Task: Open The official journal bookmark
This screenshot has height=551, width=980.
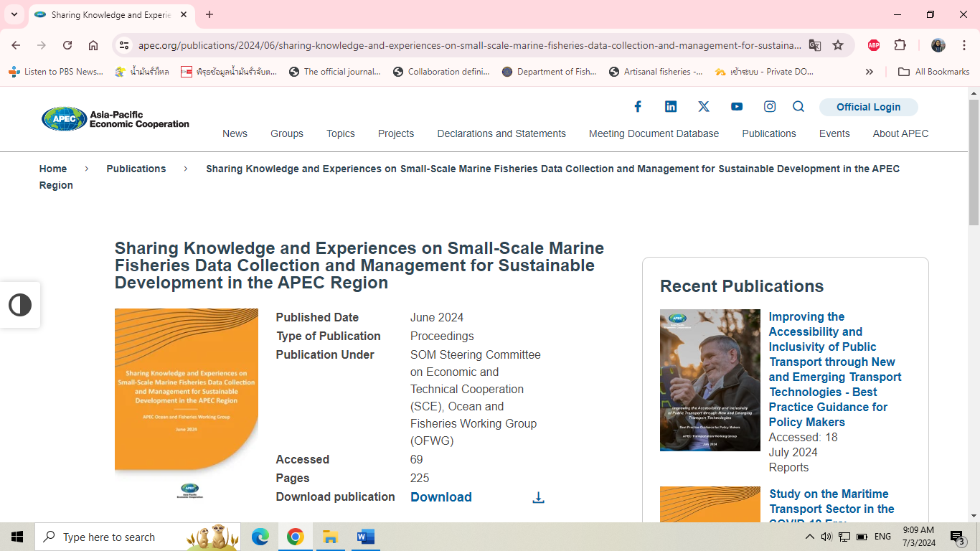Action: [x=335, y=72]
